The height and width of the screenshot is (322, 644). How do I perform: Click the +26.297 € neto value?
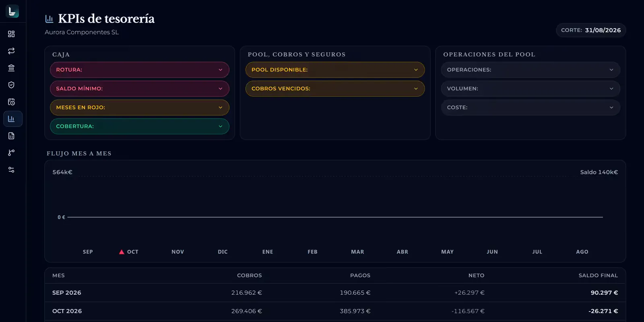(x=469, y=293)
